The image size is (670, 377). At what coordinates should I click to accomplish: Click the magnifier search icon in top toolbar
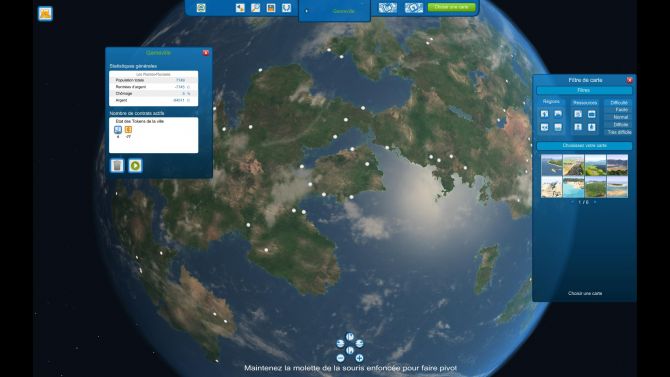[256, 8]
